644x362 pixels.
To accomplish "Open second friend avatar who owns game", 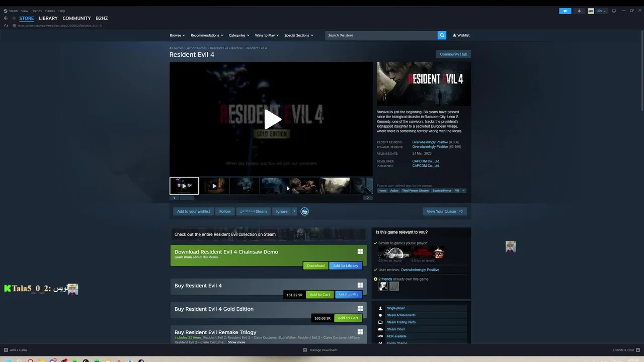I will [394, 287].
